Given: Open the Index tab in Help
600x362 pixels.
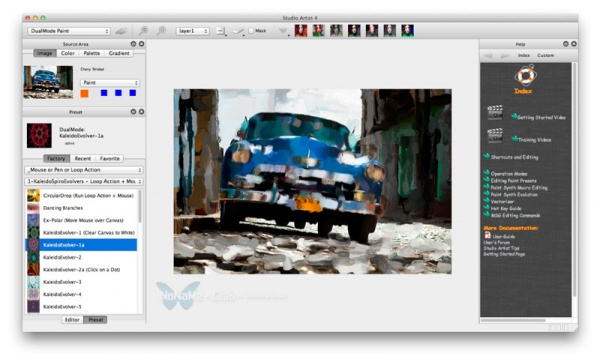Looking at the screenshot, I should point(524,55).
